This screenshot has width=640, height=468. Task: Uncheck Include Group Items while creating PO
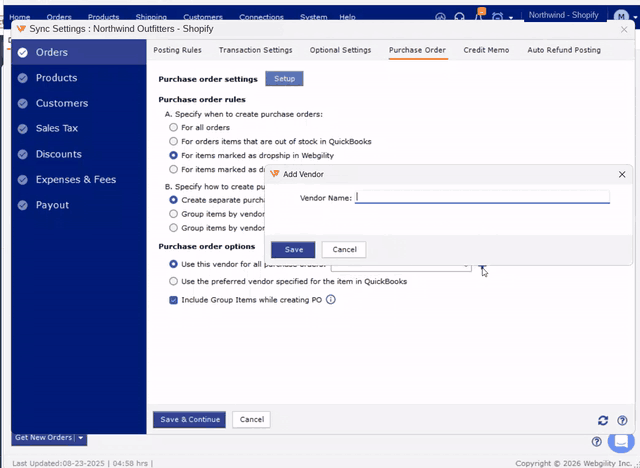(x=173, y=300)
